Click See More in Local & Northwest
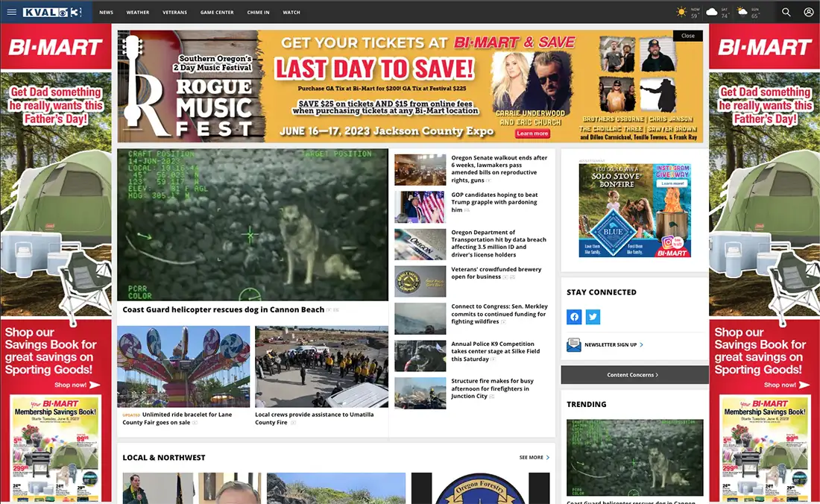This screenshot has height=504, width=820. click(532, 458)
